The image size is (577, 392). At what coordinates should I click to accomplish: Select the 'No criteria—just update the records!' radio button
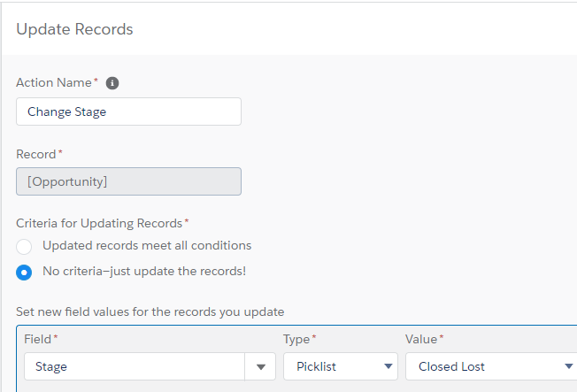tap(25, 272)
